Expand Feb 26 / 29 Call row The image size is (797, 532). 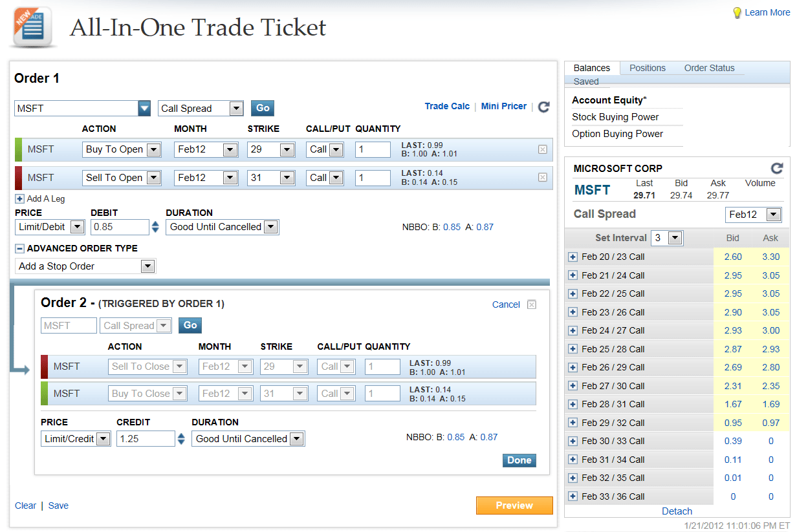(x=573, y=367)
